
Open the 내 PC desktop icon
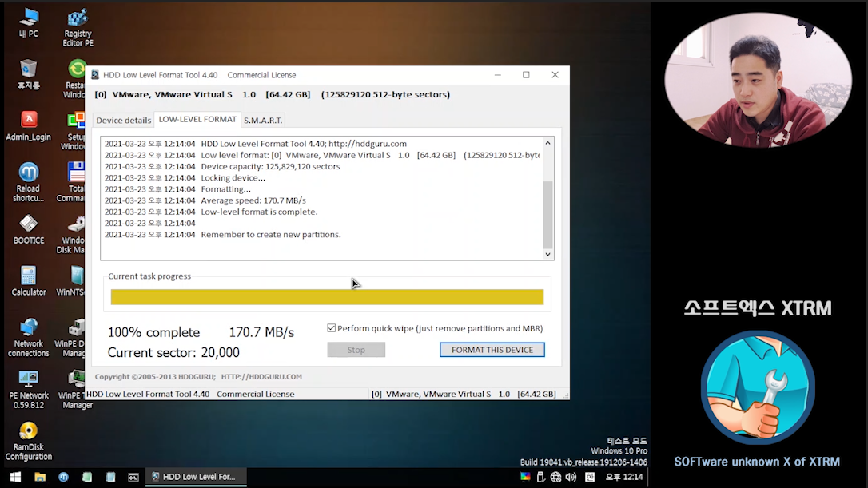coord(28,22)
